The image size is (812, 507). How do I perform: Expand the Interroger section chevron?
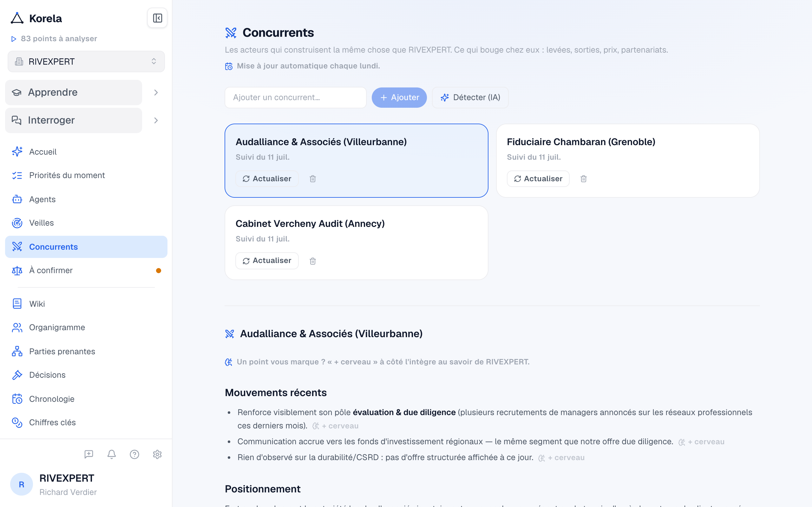(x=156, y=120)
